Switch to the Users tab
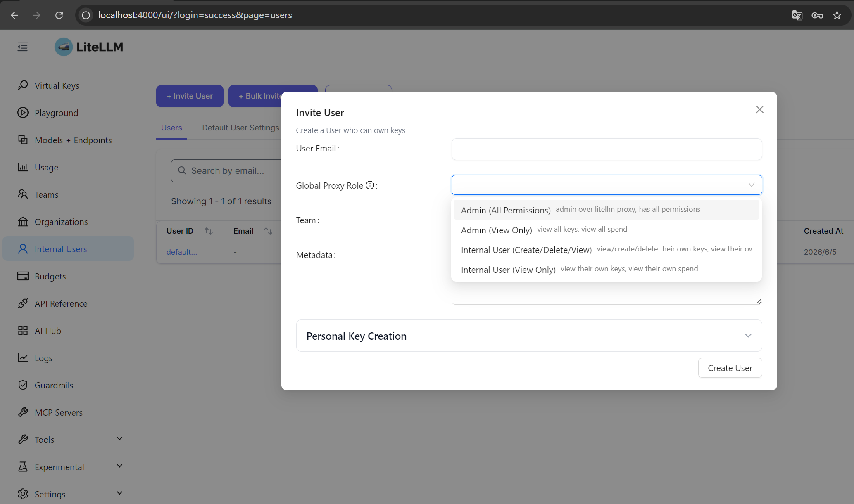Image resolution: width=854 pixels, height=504 pixels. pos(171,128)
